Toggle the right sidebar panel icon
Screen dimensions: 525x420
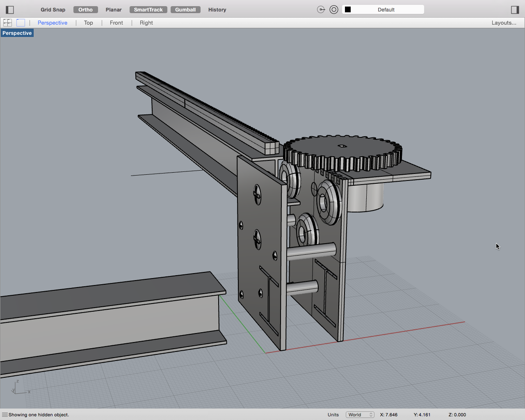(515, 9)
